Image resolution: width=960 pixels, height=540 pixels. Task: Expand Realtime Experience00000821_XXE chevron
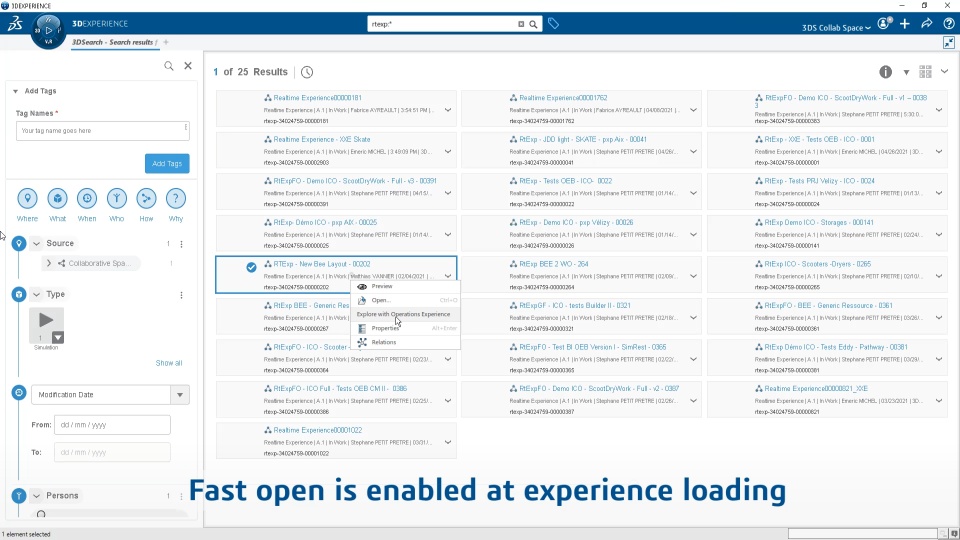(939, 401)
